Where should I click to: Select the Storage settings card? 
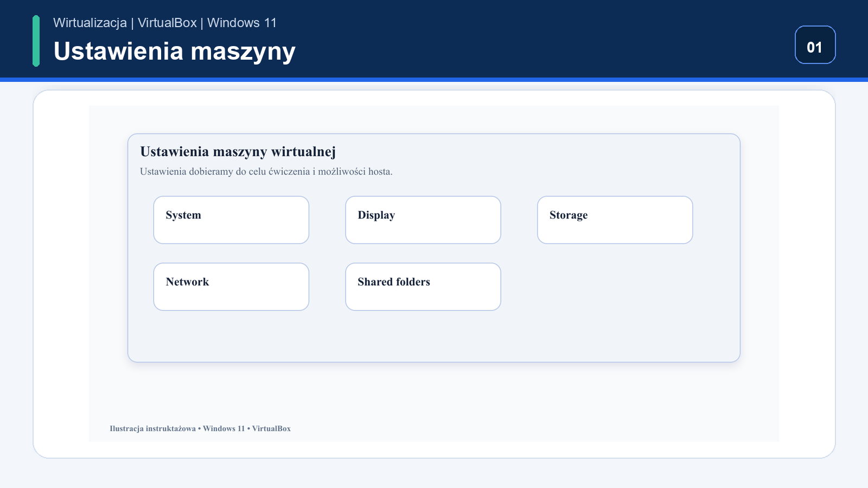[615, 220]
